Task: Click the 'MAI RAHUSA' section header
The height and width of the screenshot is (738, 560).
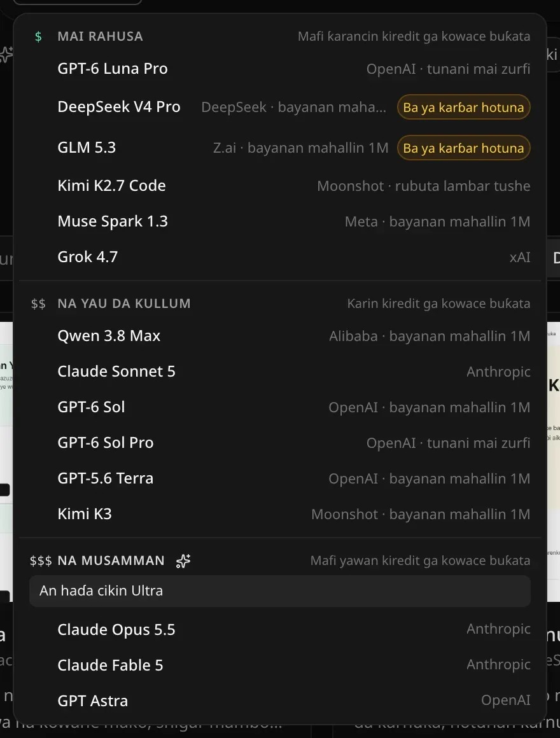Action: point(101,37)
